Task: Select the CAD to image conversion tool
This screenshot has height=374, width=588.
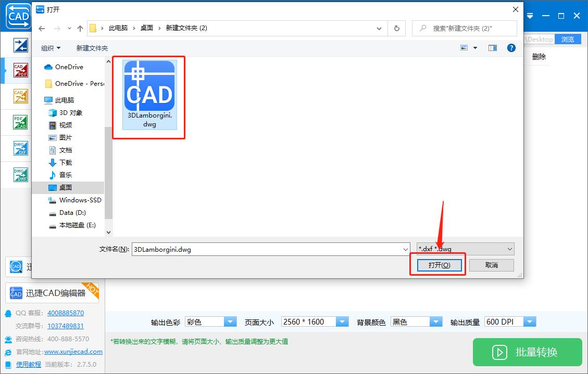Action: 21,96
